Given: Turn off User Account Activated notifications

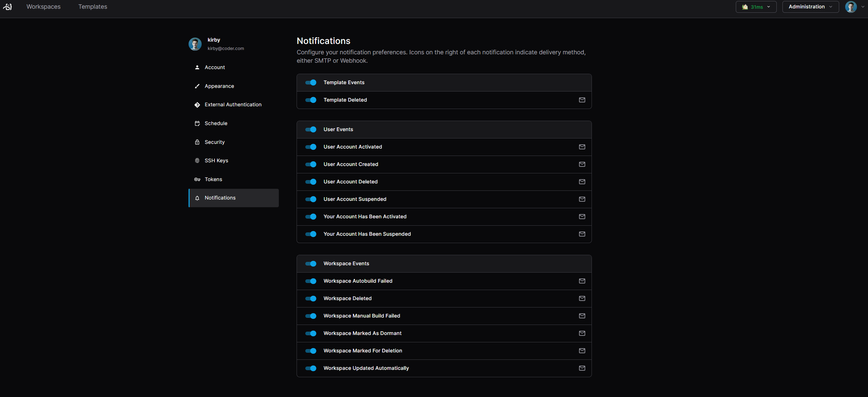Looking at the screenshot, I should [311, 147].
